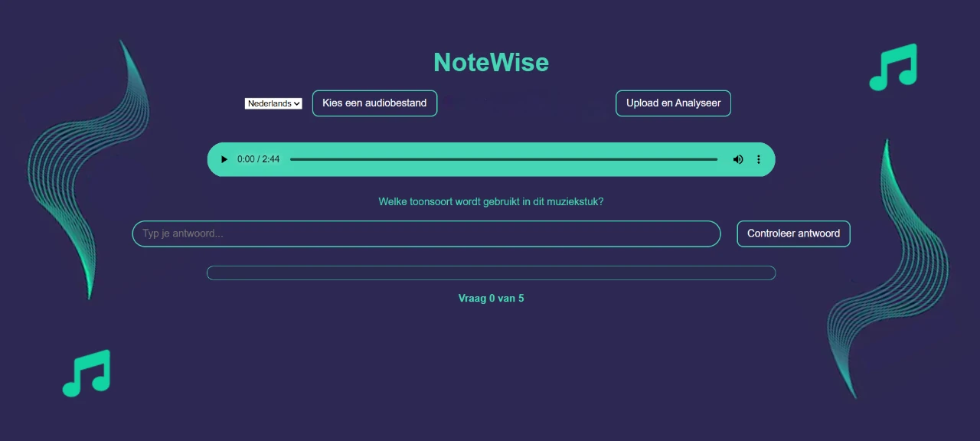Image resolution: width=980 pixels, height=441 pixels.
Task: Submit your answer with Controleer antwoord
Action: (x=793, y=234)
